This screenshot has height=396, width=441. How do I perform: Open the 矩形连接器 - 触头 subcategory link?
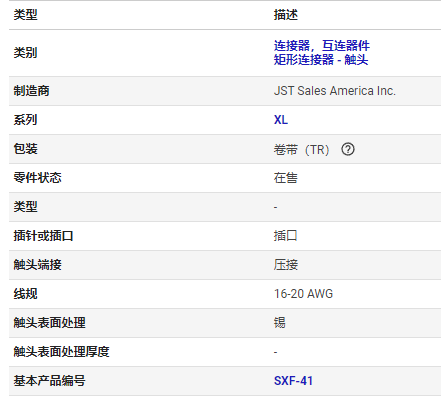321,60
